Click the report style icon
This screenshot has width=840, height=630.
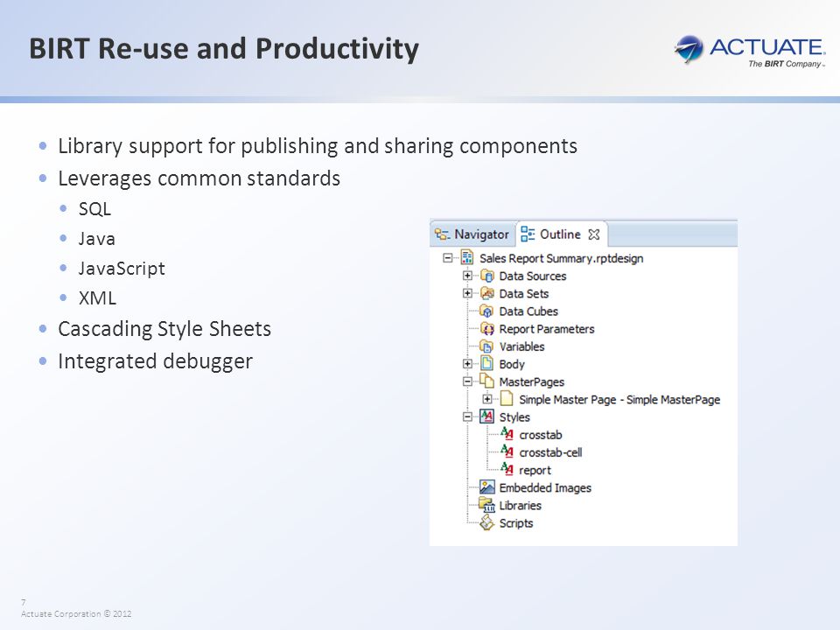pyautogui.click(x=507, y=469)
